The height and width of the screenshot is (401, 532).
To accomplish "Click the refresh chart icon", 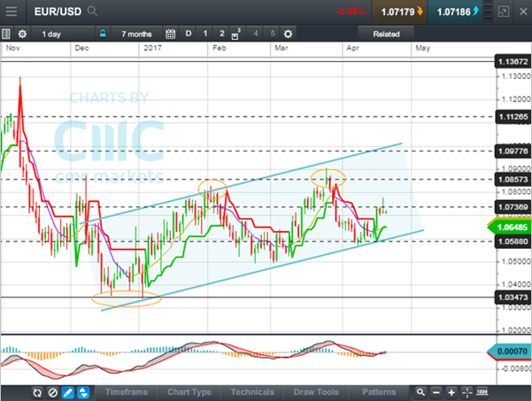I will [x=36, y=393].
